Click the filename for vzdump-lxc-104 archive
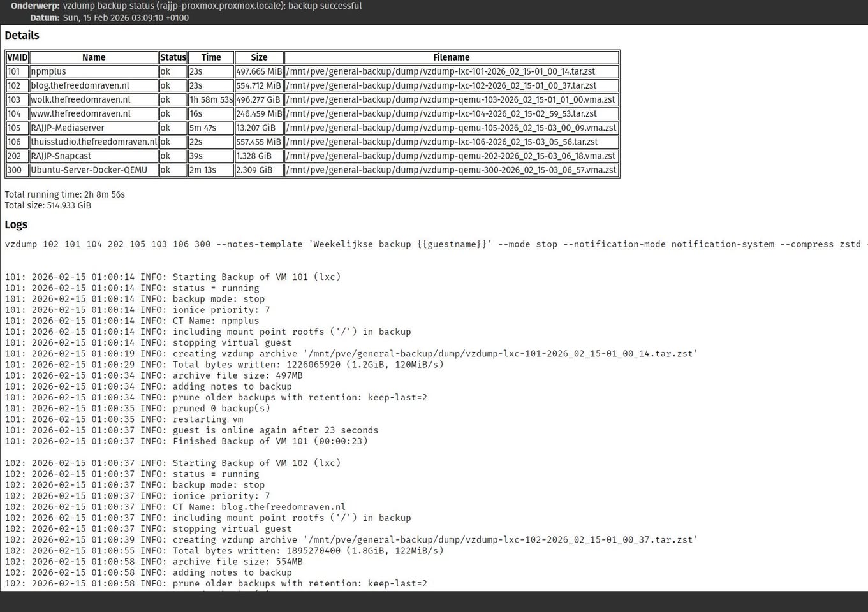The image size is (868, 612). (452, 113)
